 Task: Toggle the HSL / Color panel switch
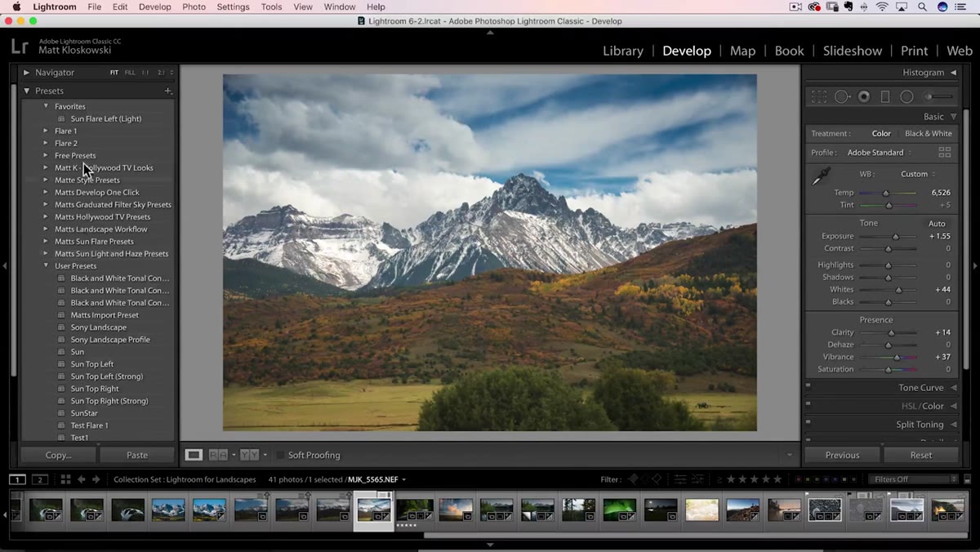808,405
